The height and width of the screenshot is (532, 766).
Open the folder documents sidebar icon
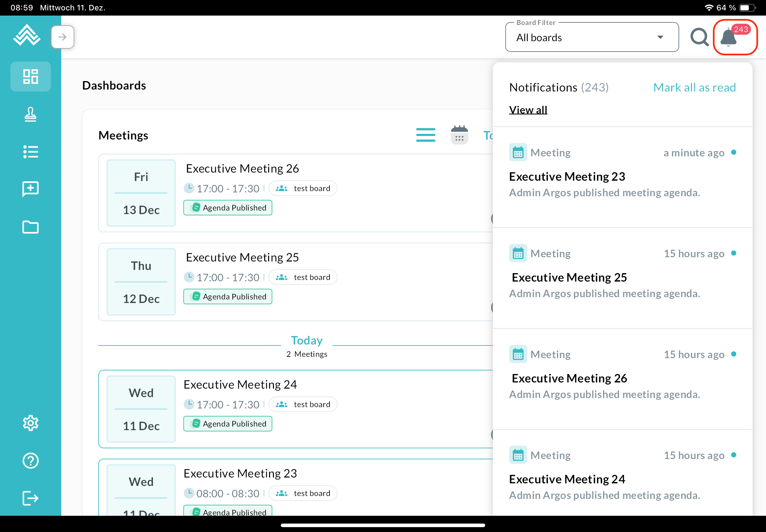[x=30, y=227]
